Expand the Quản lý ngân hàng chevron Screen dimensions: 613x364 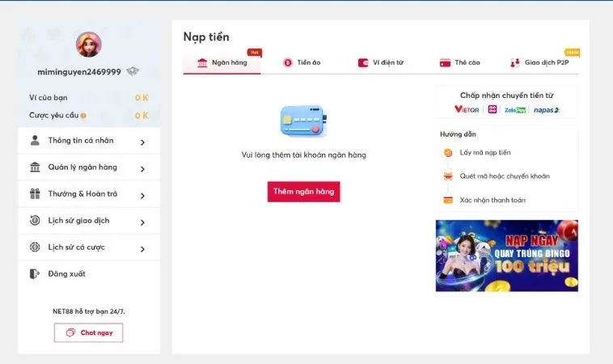pos(142,169)
